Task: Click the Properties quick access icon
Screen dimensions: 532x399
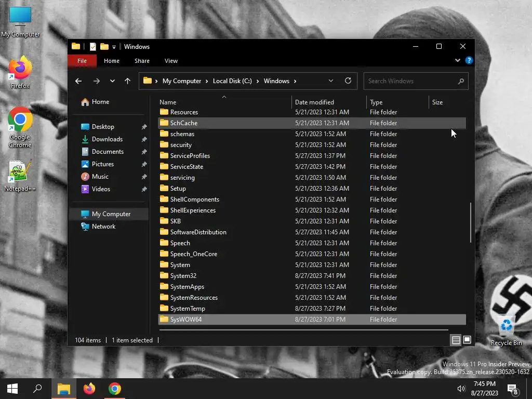Action: point(93,46)
